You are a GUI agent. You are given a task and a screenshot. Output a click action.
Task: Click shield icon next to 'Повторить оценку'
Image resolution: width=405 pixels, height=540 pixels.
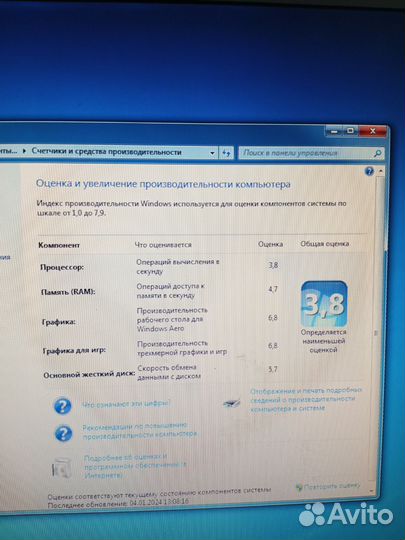[299, 487]
